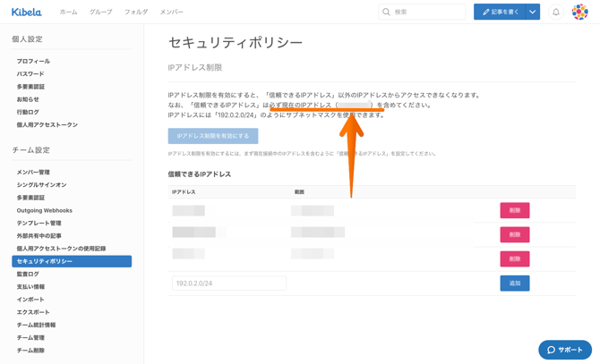Expand the write article dropdown arrow
Screen dimensions: 600x364
point(532,13)
